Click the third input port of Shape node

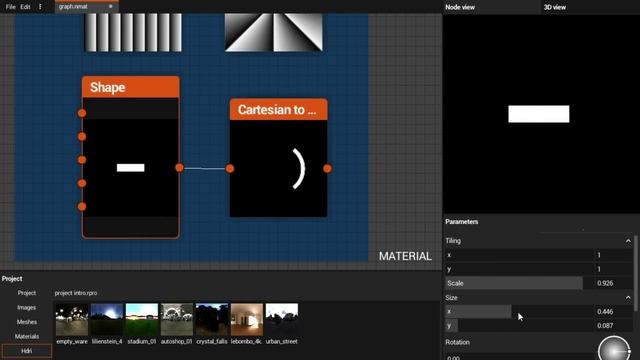point(82,160)
